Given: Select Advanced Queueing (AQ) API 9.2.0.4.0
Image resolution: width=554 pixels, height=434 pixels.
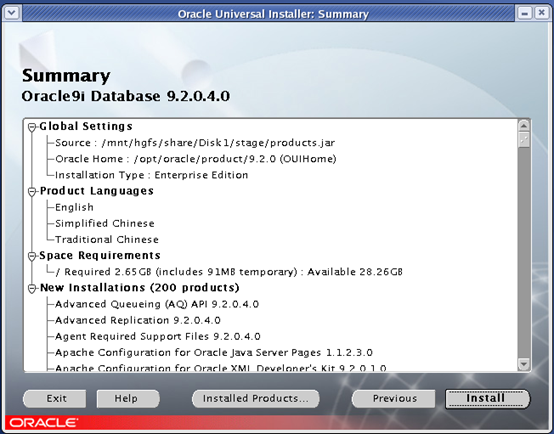Looking at the screenshot, I should (x=157, y=304).
